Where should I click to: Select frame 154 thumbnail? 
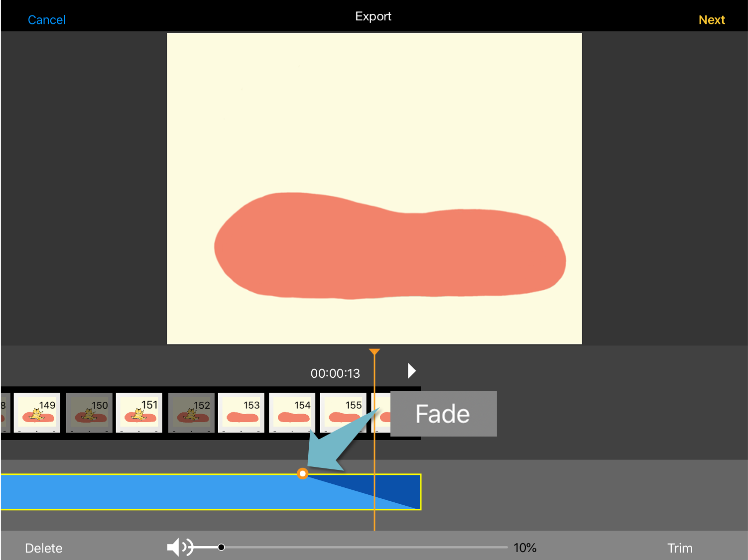click(x=292, y=413)
